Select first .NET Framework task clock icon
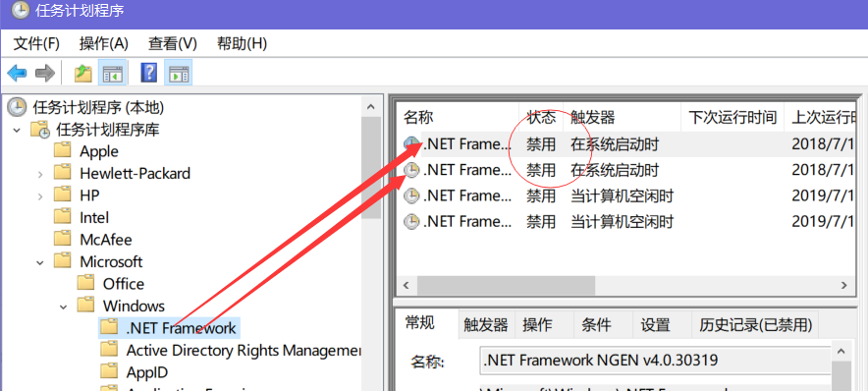Screen dimensions: 868x391 coord(411,144)
